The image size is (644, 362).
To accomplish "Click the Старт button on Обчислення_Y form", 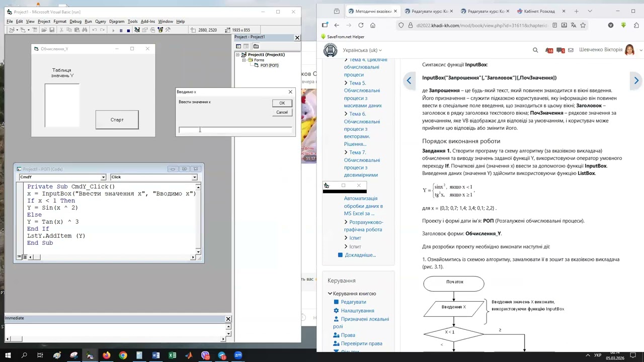I will pyautogui.click(x=117, y=120).
